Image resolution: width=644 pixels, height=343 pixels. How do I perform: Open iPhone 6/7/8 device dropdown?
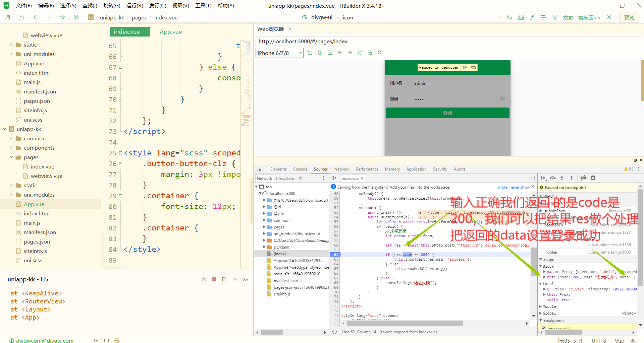279,53
